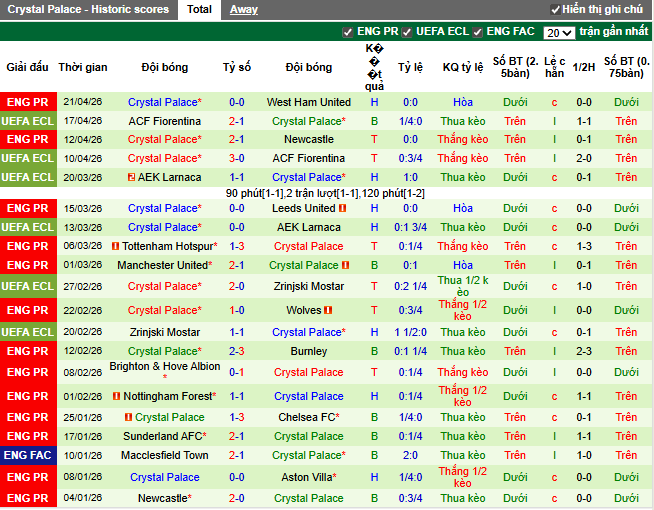654x510 pixels.
Task: Click red card icon before Tottenham Hotspur
Action: 116,246
